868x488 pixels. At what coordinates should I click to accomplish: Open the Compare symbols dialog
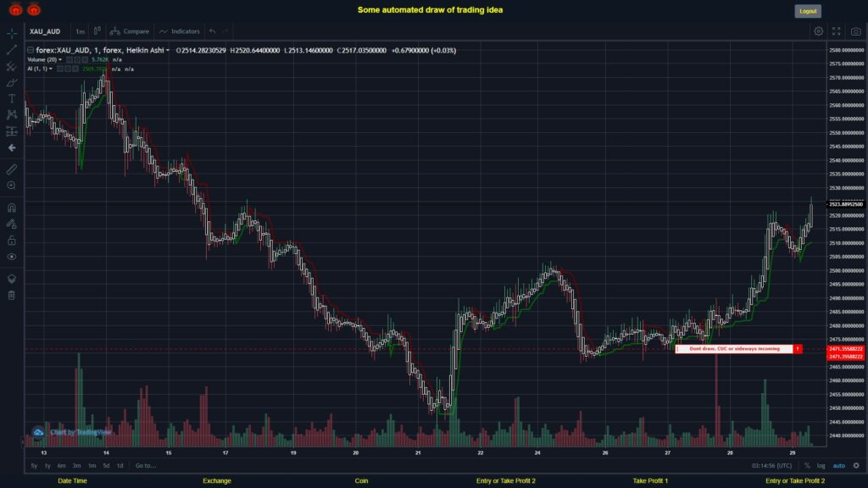tap(130, 31)
